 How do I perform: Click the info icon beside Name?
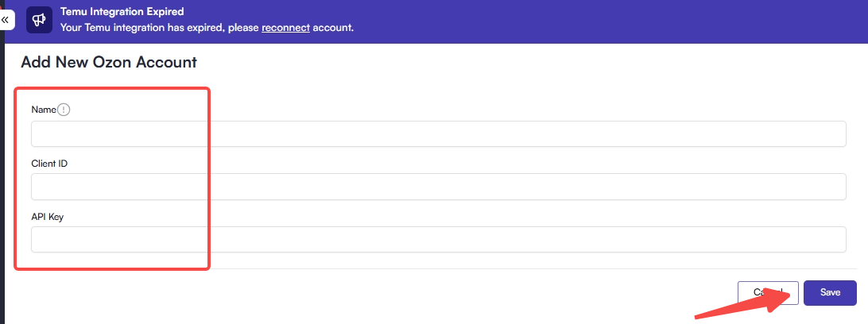coord(64,110)
